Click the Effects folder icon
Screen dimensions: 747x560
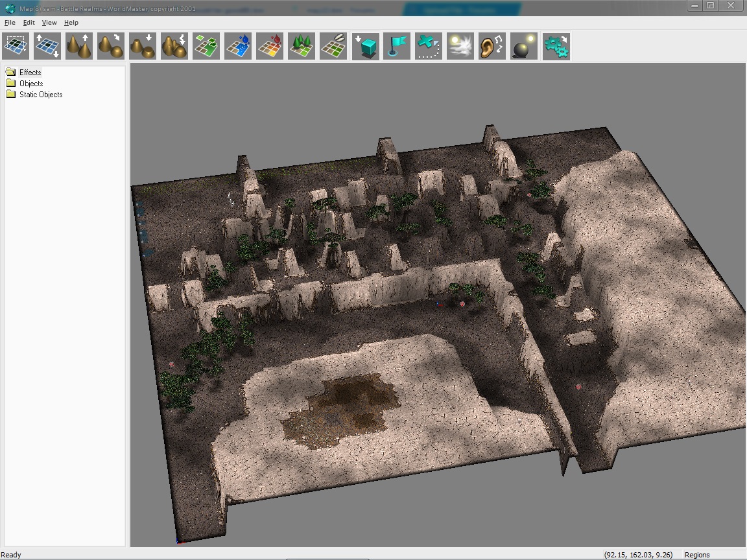11,72
